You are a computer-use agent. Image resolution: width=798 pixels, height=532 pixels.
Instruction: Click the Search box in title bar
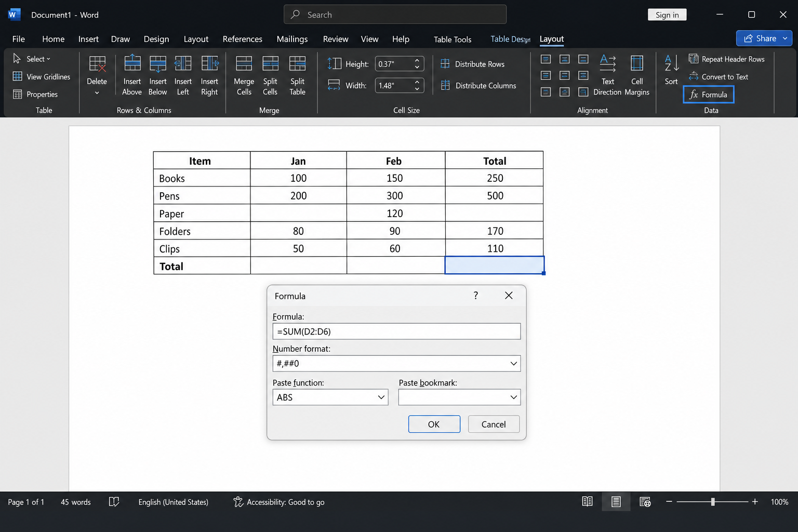[x=395, y=15]
